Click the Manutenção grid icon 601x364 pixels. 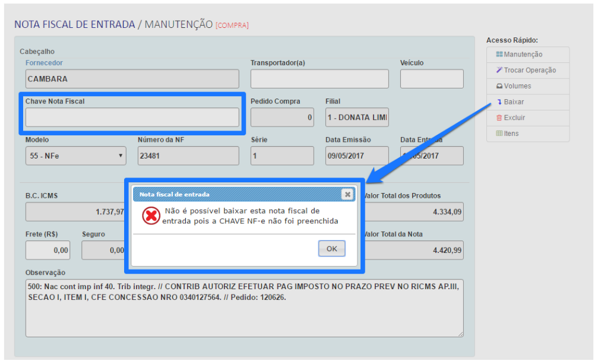[499, 55]
